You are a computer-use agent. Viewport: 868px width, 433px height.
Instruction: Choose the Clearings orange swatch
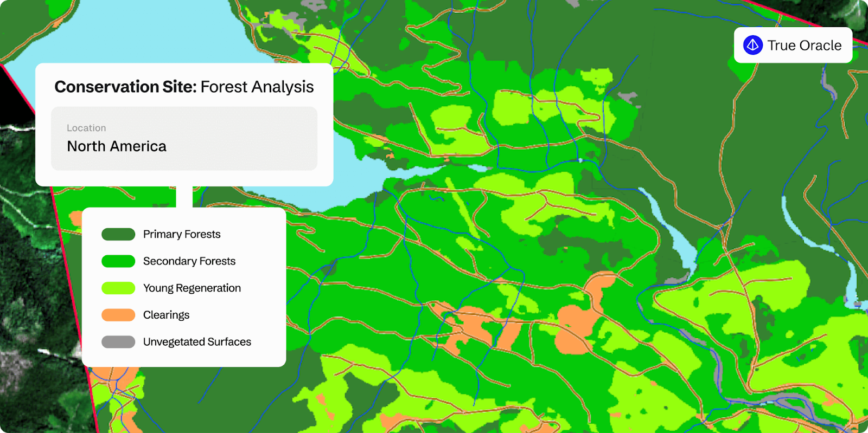pyautogui.click(x=118, y=315)
